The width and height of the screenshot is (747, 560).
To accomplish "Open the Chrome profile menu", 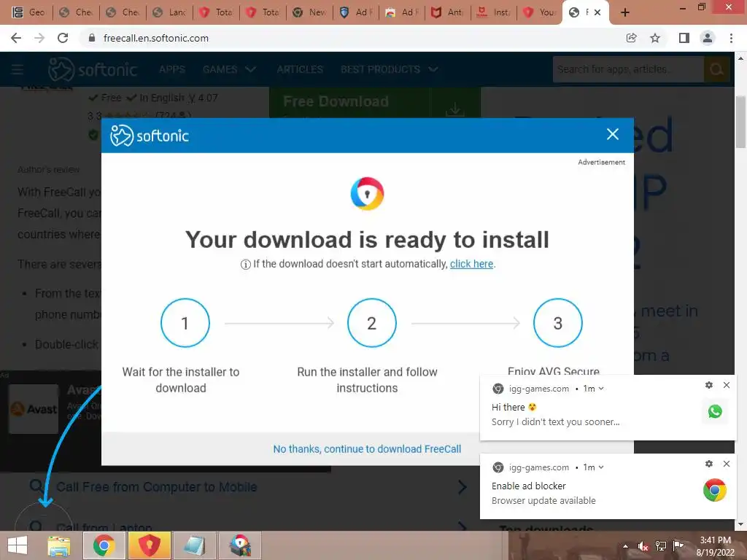I will [708, 38].
